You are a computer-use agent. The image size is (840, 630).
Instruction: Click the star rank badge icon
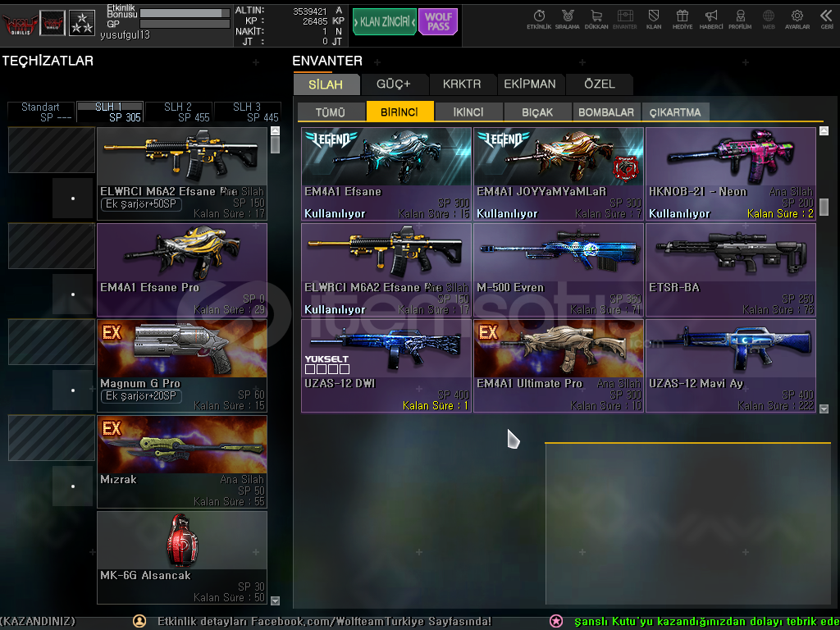[x=82, y=24]
